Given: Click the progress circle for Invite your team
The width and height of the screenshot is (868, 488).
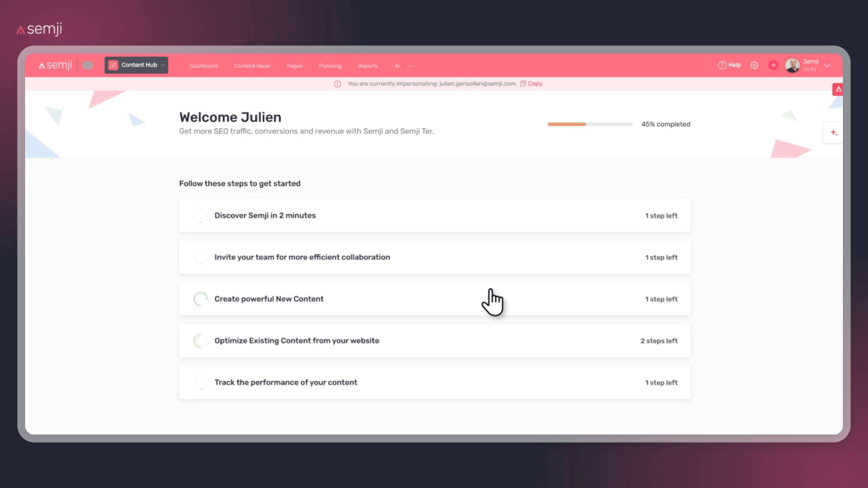Looking at the screenshot, I should pos(200,258).
